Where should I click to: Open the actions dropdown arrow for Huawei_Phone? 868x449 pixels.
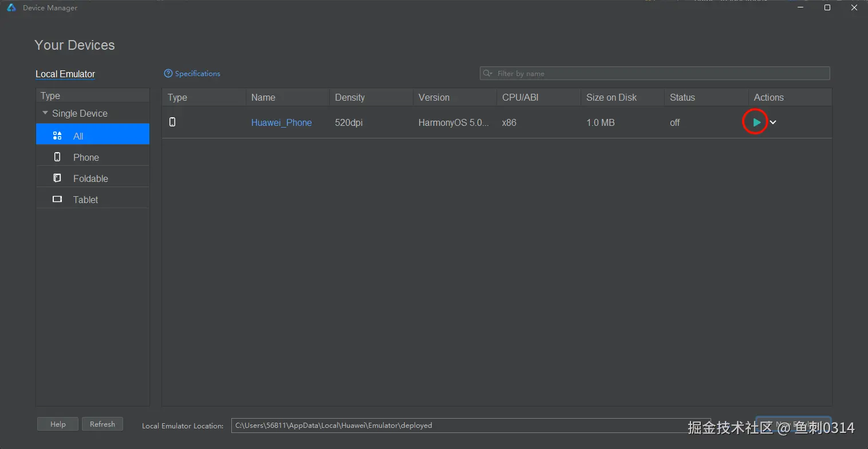[x=773, y=122]
